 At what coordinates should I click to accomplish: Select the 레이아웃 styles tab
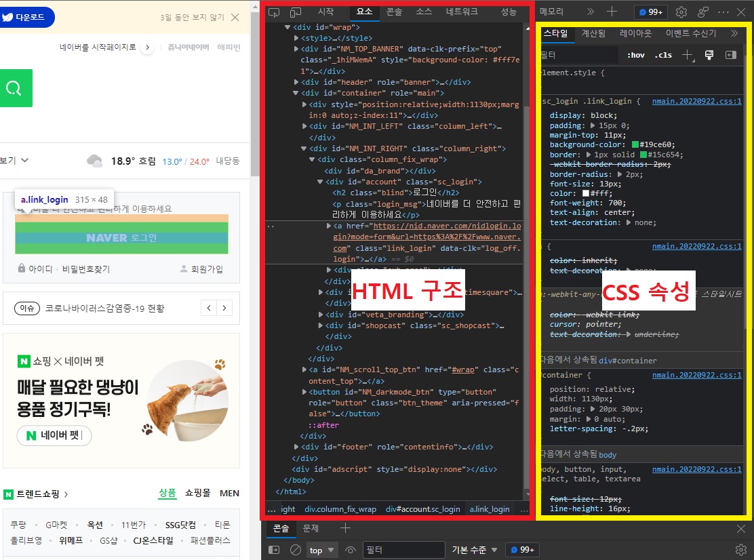[x=636, y=33]
